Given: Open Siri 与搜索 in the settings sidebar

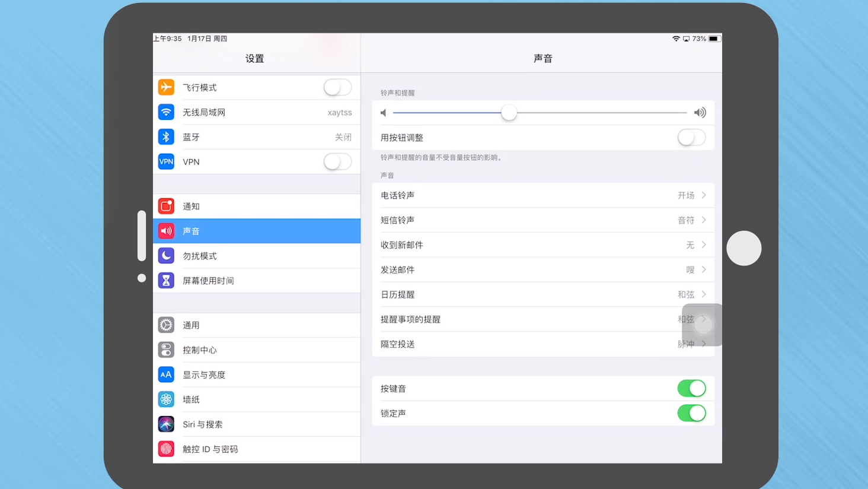Looking at the screenshot, I should tap(257, 424).
